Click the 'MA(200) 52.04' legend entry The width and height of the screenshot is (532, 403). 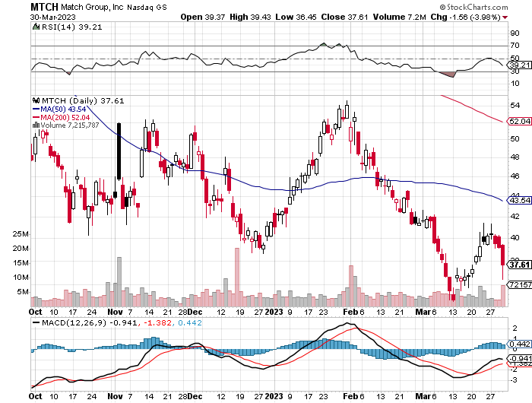tap(65, 117)
